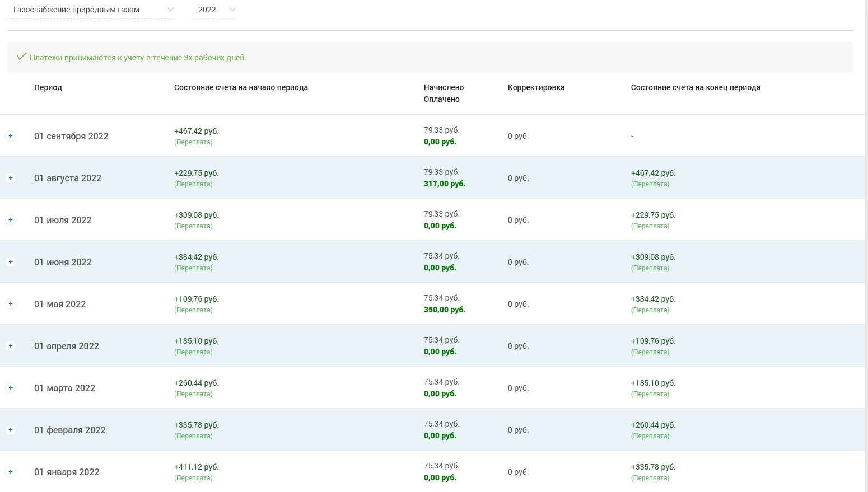868x492 pixels.
Task: Click the +229,75 руб. August starting balance
Action: pos(197,173)
